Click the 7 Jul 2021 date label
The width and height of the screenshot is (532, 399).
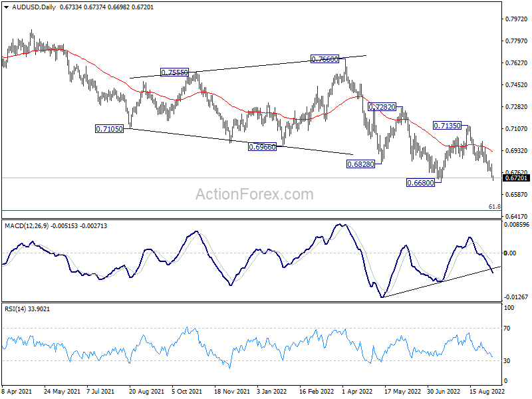[x=100, y=392]
